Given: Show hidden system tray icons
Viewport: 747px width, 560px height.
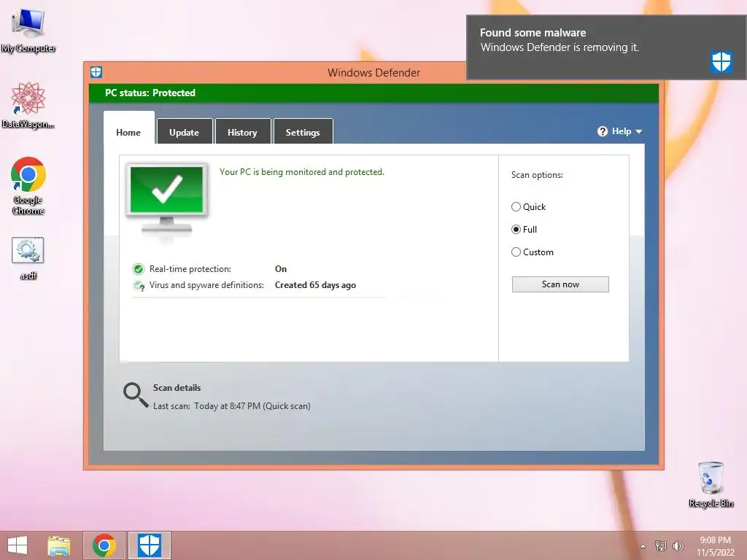Looking at the screenshot, I should pos(643,546).
